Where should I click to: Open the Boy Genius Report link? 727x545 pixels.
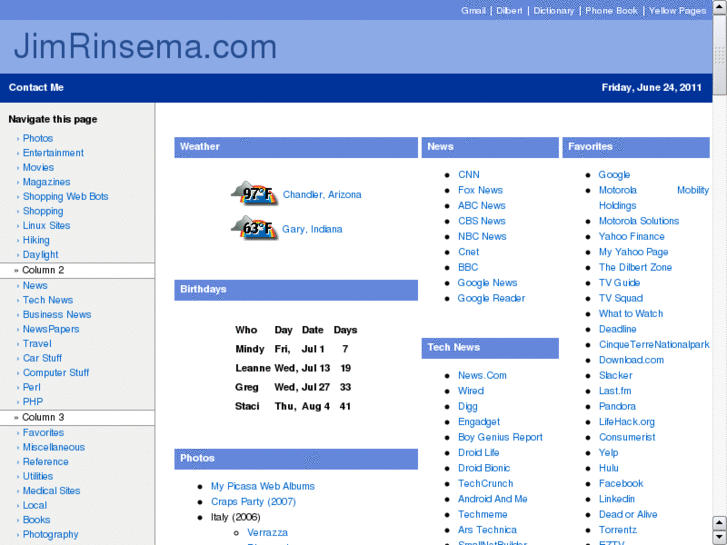pos(500,437)
